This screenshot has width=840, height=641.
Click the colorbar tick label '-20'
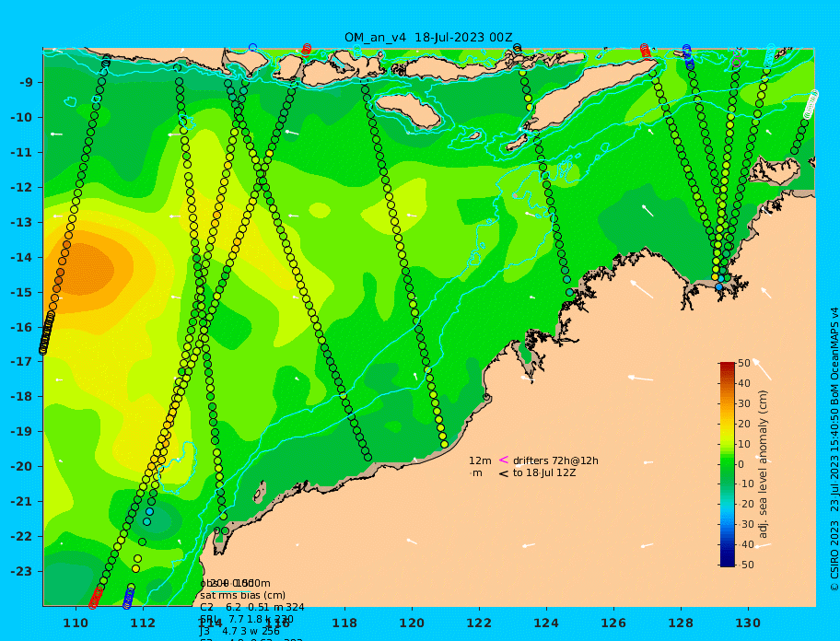pyautogui.click(x=745, y=504)
